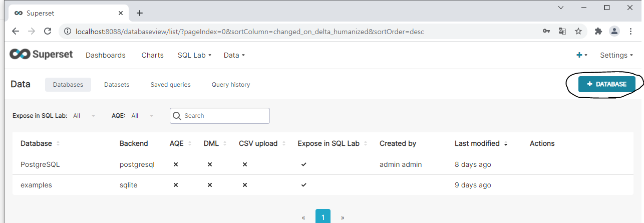Click examples row CSV upload cross mark
This screenshot has width=644, height=223.
[245, 185]
